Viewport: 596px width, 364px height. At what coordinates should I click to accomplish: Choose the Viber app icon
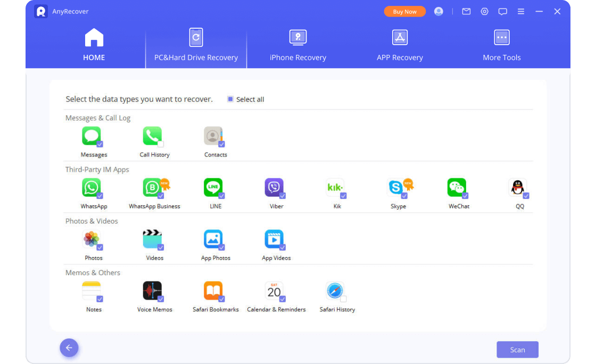click(x=274, y=187)
